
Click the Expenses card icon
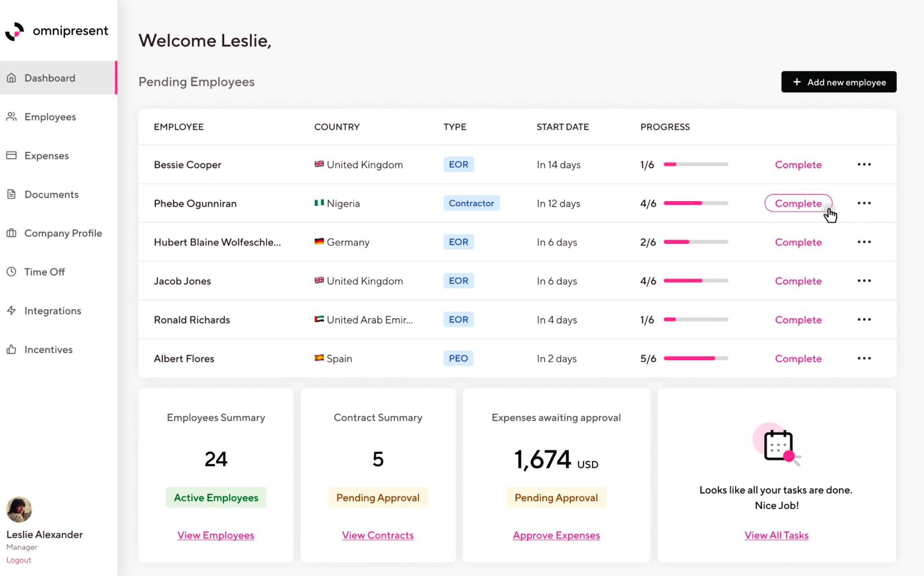11,155
